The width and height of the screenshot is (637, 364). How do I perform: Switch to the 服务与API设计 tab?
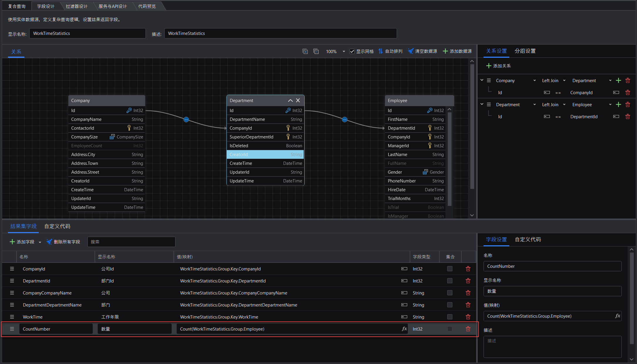113,6
